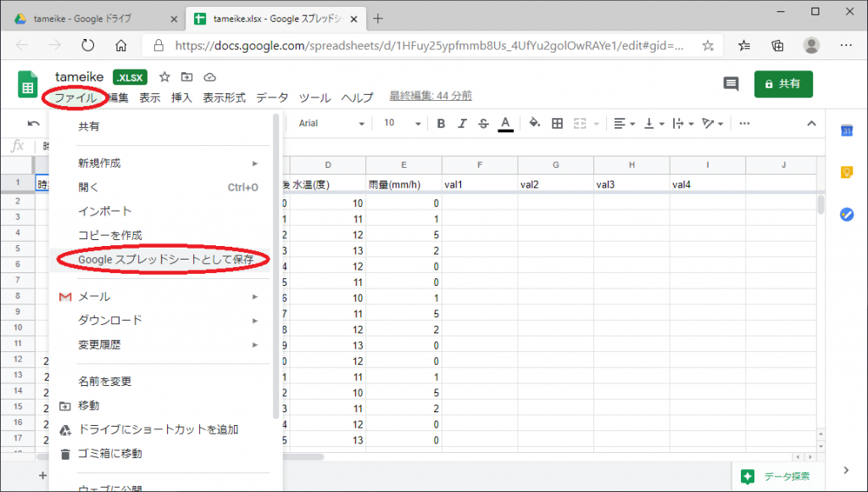
Task: Open Google Keep side panel icon
Action: (x=845, y=172)
